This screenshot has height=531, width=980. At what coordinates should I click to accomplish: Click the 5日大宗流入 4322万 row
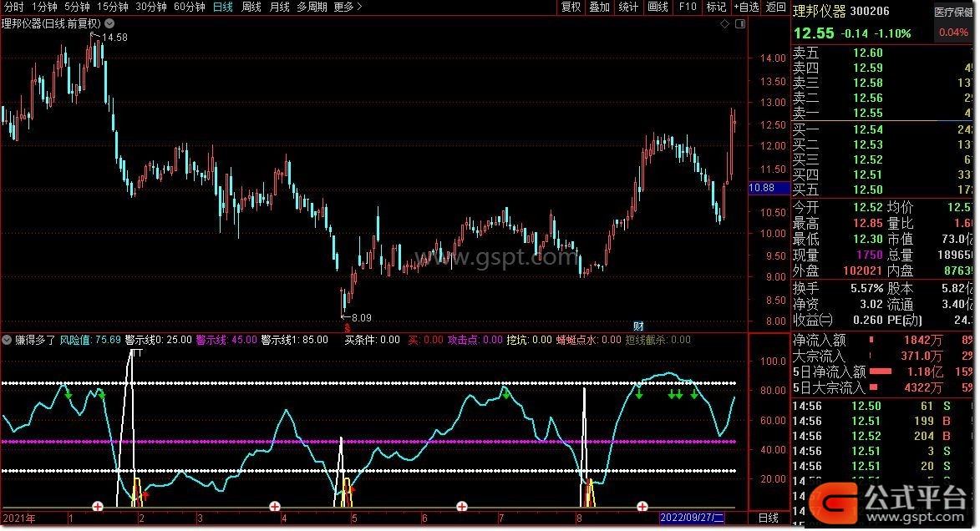882,387
